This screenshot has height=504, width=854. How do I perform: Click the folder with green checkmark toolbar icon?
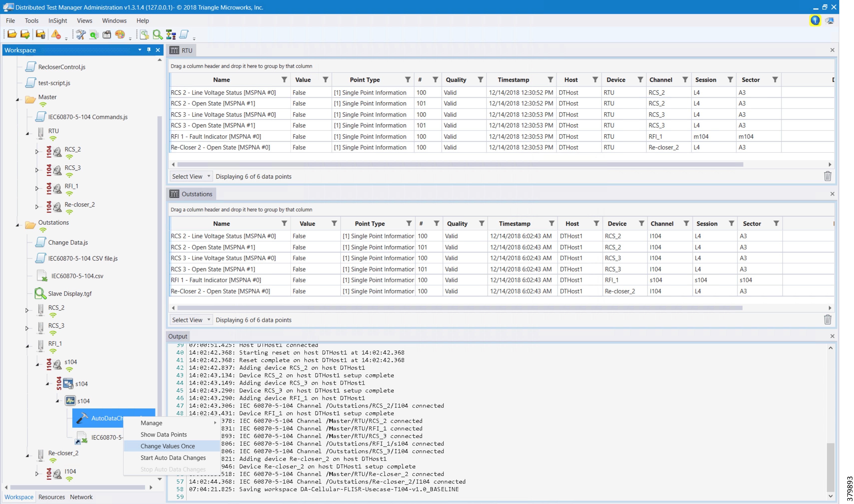click(x=25, y=34)
